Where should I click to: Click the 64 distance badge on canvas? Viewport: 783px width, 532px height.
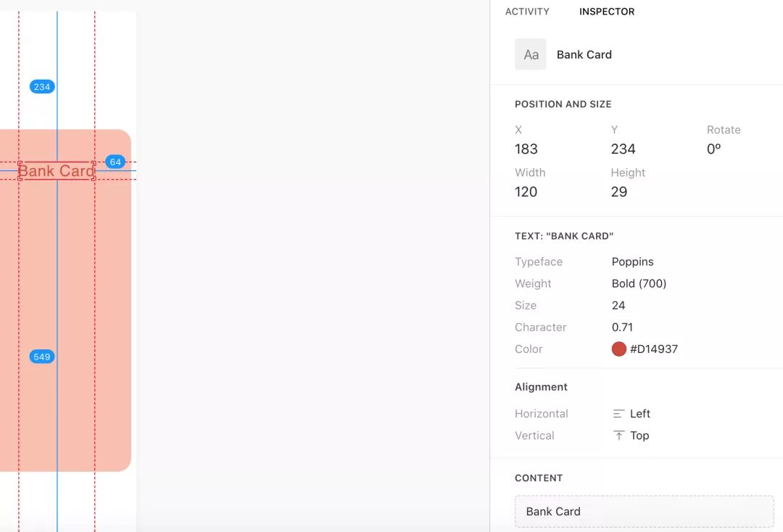pyautogui.click(x=115, y=162)
